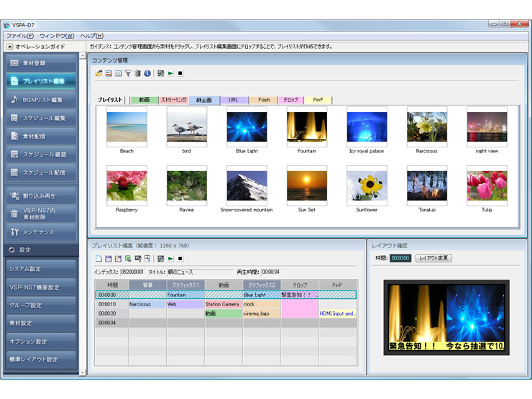This screenshot has height=399, width=532.
Task: Open the ファイル(F) menu
Action: click(19, 36)
